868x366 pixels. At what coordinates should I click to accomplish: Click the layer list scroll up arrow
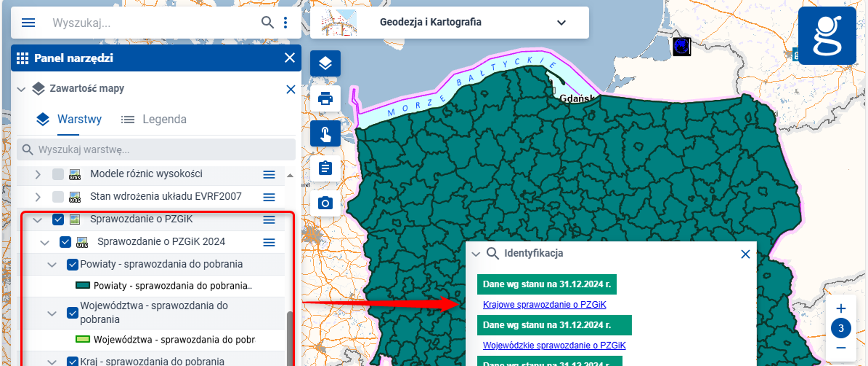point(290,175)
